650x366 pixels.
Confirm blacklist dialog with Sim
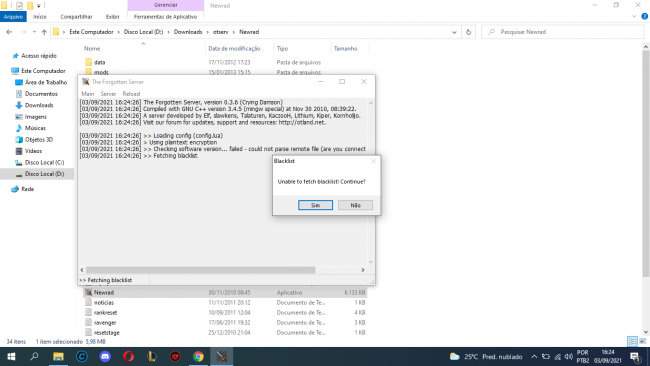(x=315, y=205)
